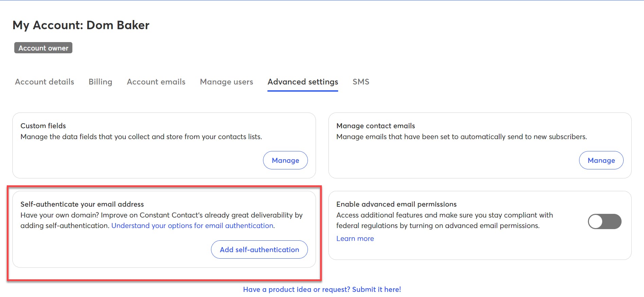644x297 pixels.
Task: Click the Add self-authentication button
Action: tap(259, 249)
